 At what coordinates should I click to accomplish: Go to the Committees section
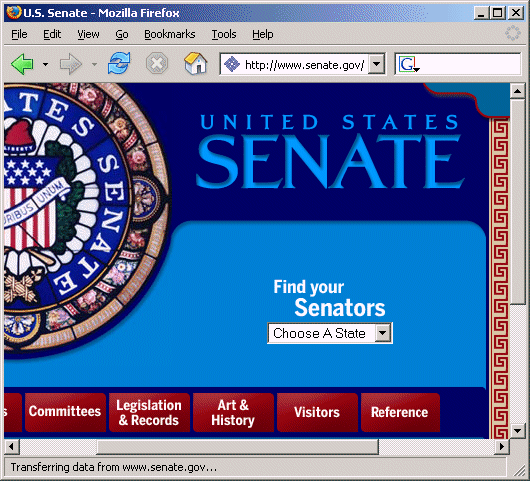[x=65, y=412]
